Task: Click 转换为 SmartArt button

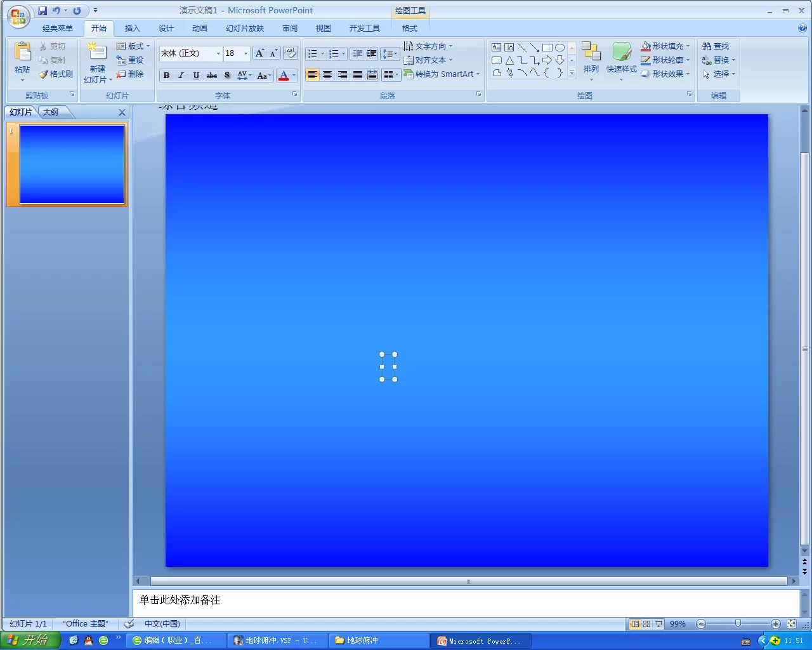Action: pos(442,74)
